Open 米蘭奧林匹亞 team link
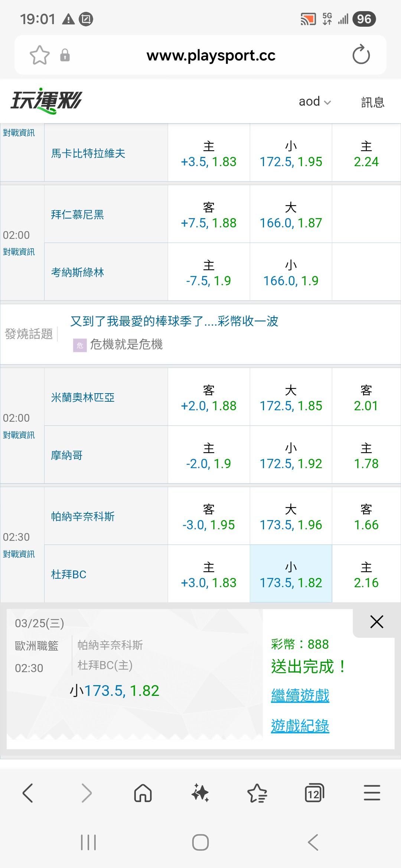This screenshot has width=401, height=868. [x=83, y=398]
